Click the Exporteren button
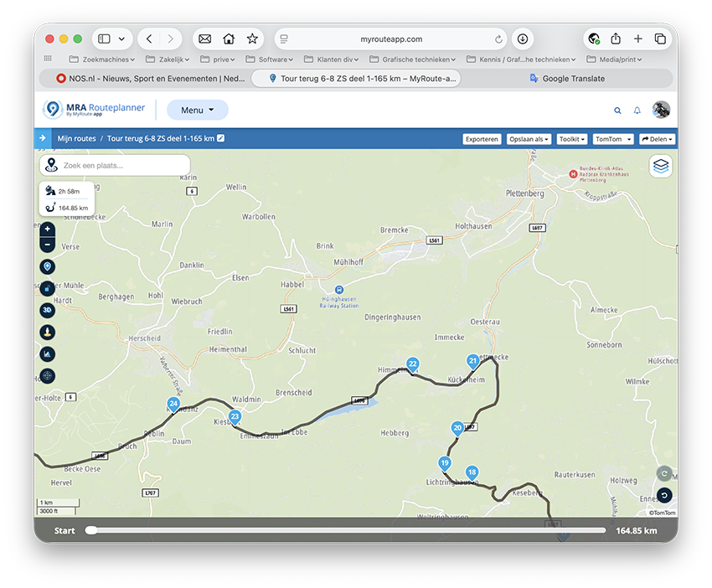The image size is (712, 588). (x=482, y=139)
